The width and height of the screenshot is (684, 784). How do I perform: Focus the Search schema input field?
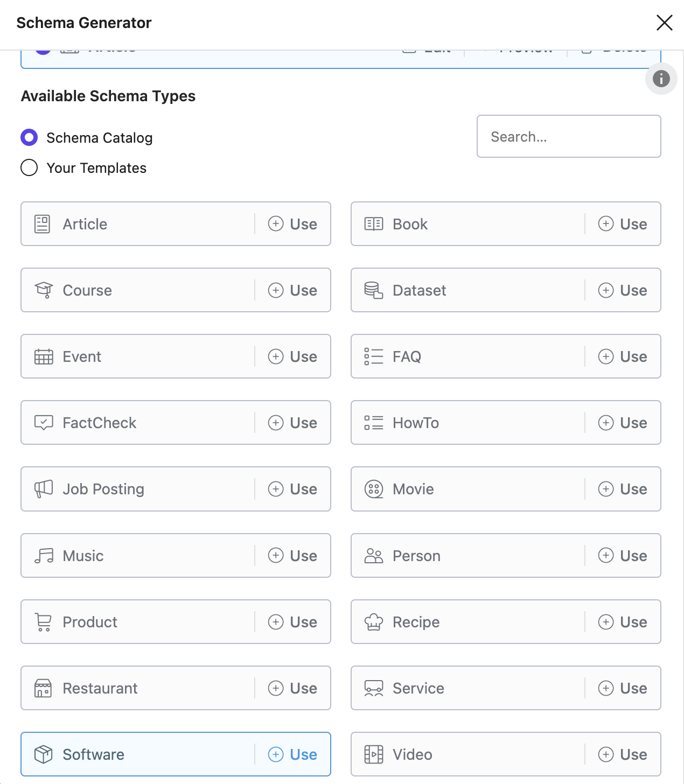click(x=569, y=136)
